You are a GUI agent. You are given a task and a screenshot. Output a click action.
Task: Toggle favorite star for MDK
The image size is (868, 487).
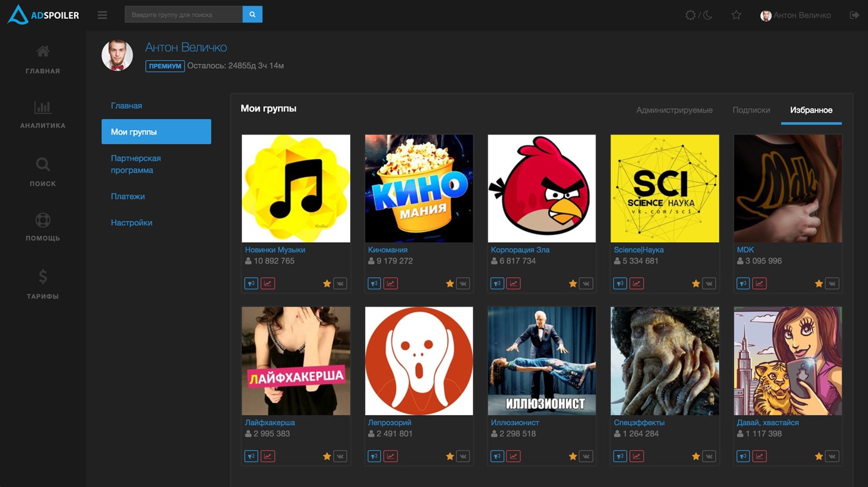[x=819, y=284]
